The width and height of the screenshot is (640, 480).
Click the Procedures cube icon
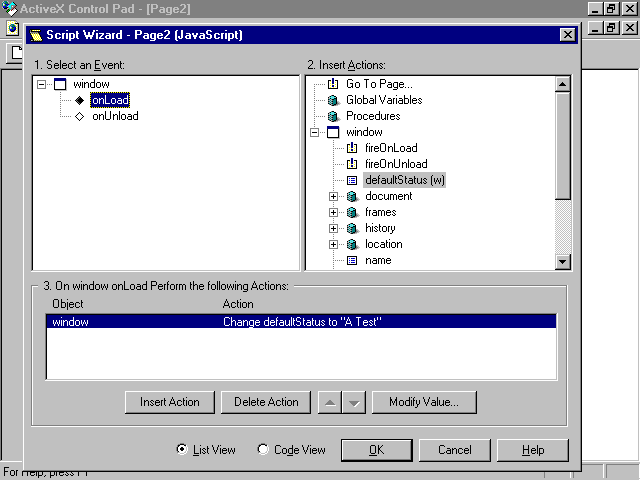pyautogui.click(x=333, y=116)
